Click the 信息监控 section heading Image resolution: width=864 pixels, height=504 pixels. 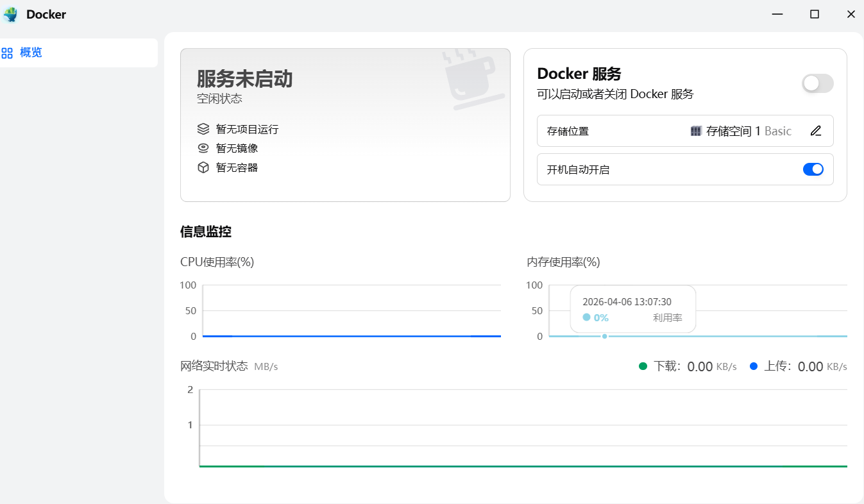pyautogui.click(x=205, y=232)
